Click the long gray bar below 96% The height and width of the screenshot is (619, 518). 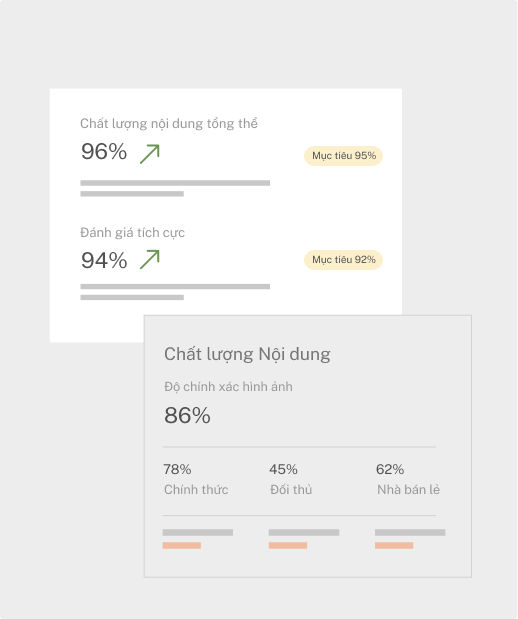tap(175, 183)
